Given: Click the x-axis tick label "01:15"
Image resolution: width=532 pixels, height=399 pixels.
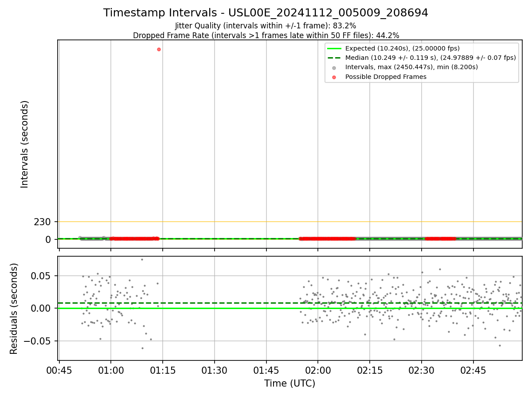Looking at the screenshot, I should pos(163,370).
